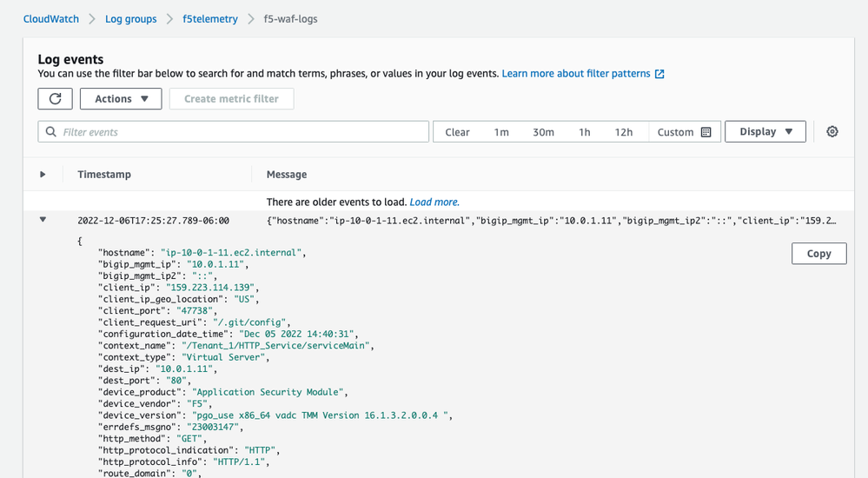
Task: Select the 30m time range
Action: (543, 132)
